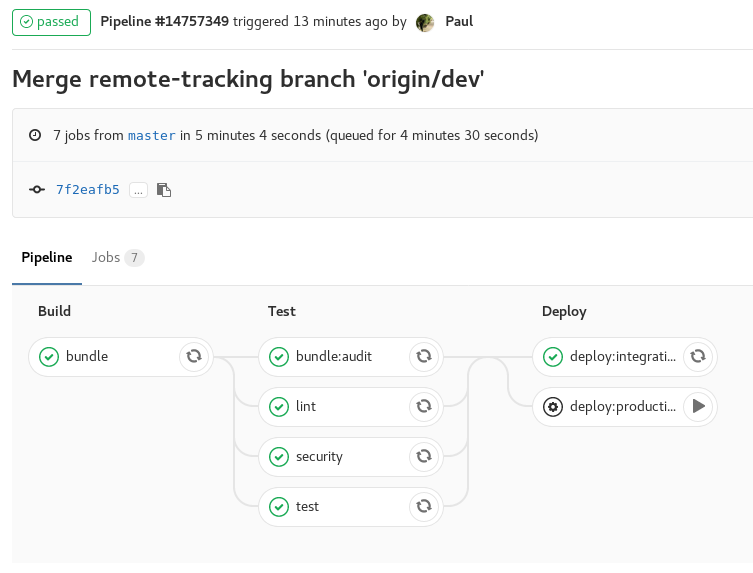Click the deploy:production manual status icon

(552, 406)
